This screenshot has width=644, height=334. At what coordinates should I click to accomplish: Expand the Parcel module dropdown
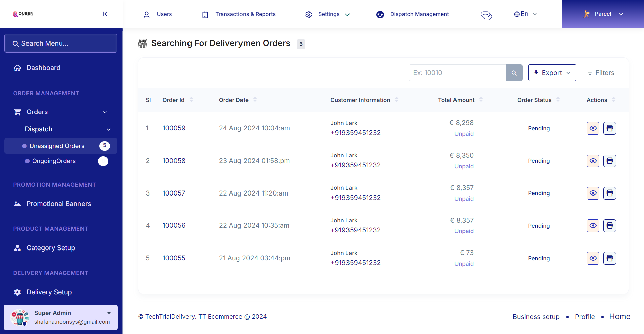click(621, 14)
